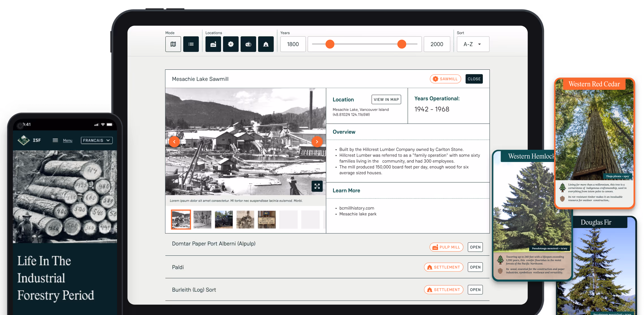Open the A-Z sort dropdown

473,44
